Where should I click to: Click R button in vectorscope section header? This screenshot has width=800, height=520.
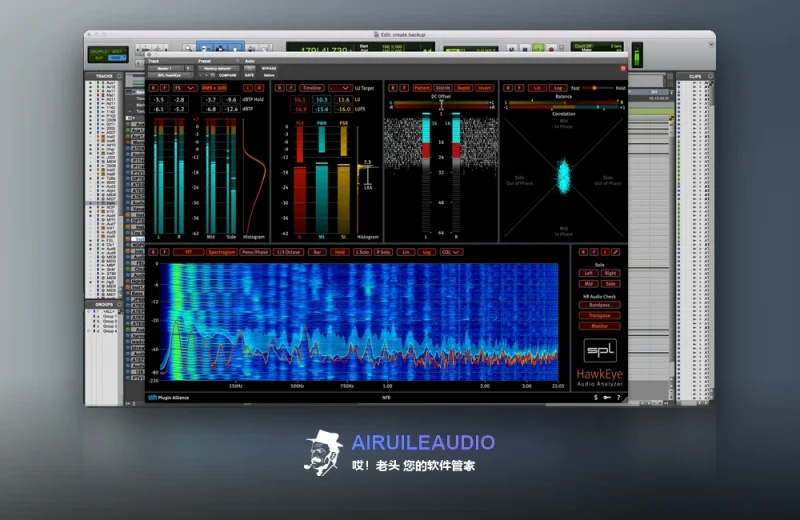point(508,88)
